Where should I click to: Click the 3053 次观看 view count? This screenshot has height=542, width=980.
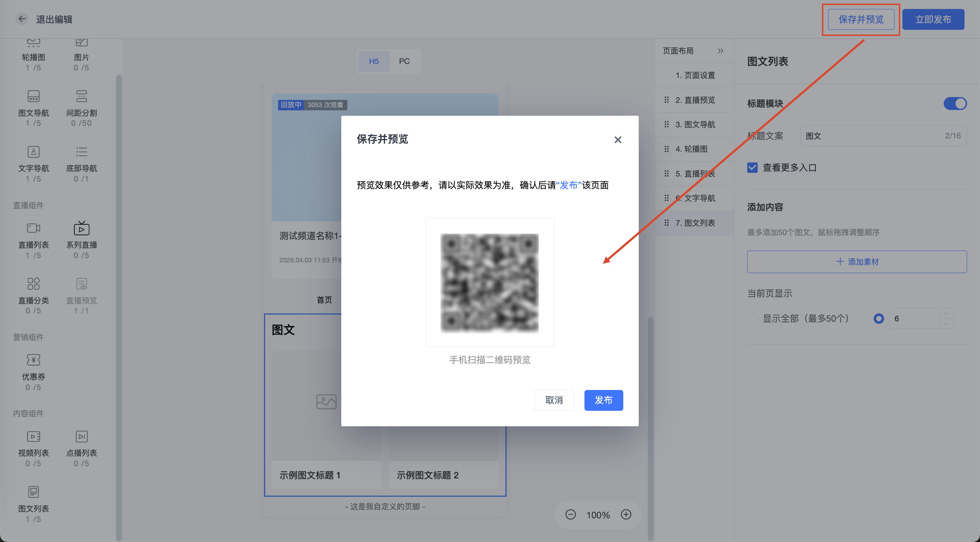(325, 105)
